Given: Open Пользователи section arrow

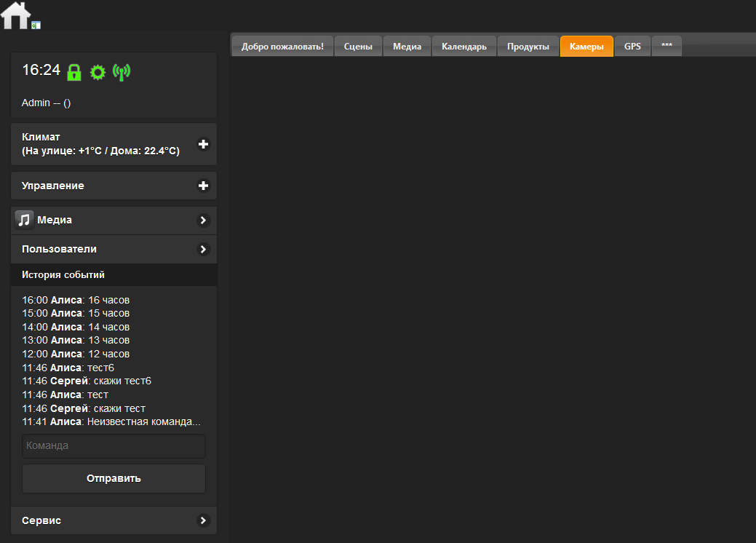Looking at the screenshot, I should pos(203,249).
